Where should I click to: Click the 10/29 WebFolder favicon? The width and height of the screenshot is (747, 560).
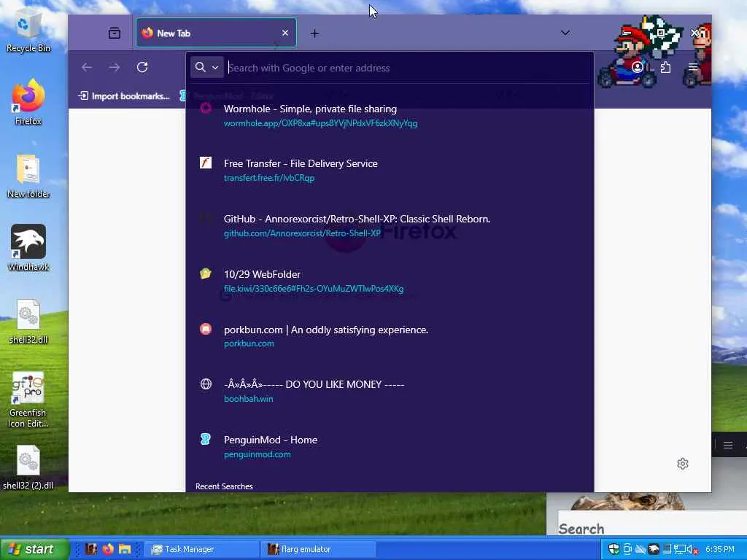coord(205,273)
